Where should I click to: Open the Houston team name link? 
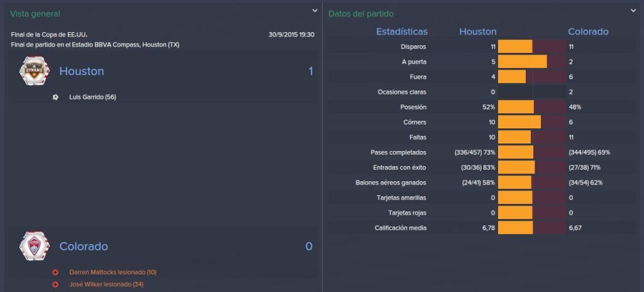pos(82,71)
